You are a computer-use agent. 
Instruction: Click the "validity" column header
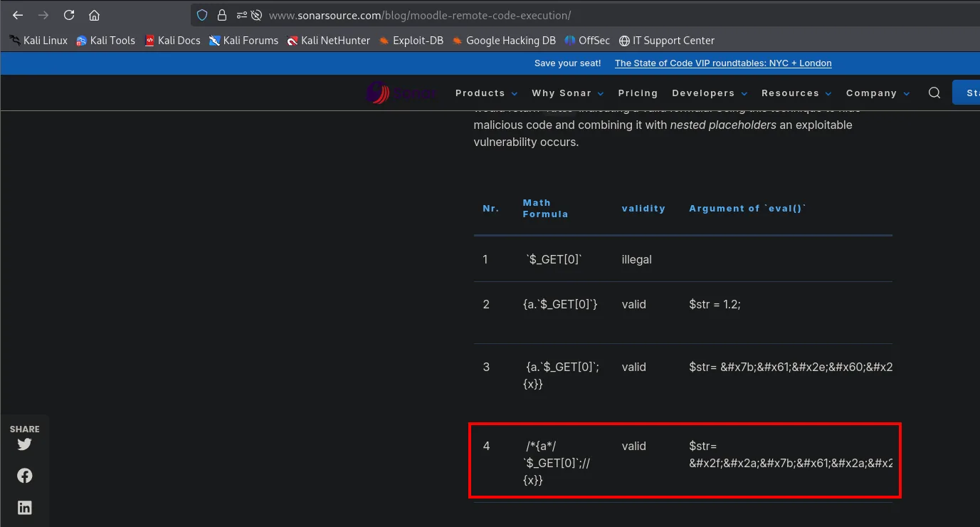coord(643,209)
